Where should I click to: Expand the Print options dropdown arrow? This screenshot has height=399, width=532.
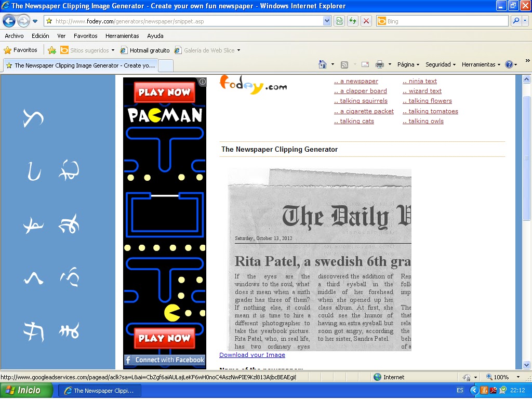click(390, 64)
